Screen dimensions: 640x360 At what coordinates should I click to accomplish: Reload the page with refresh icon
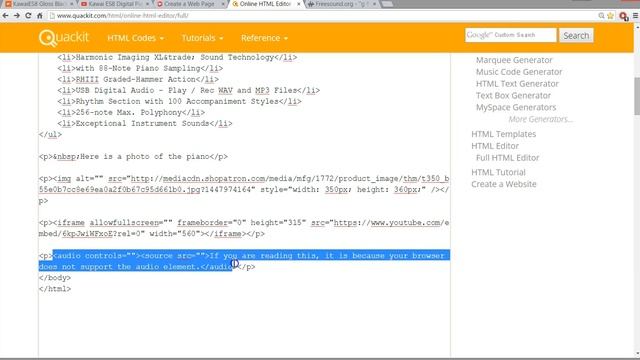coord(28,16)
